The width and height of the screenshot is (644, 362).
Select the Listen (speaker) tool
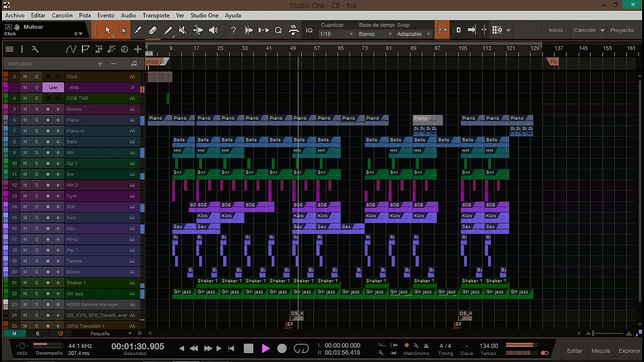point(213,30)
